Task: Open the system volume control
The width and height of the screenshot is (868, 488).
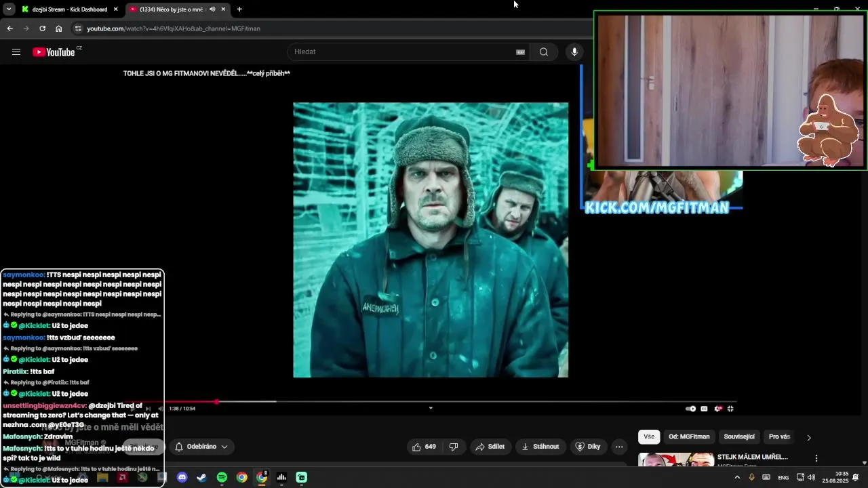Action: click(812, 478)
